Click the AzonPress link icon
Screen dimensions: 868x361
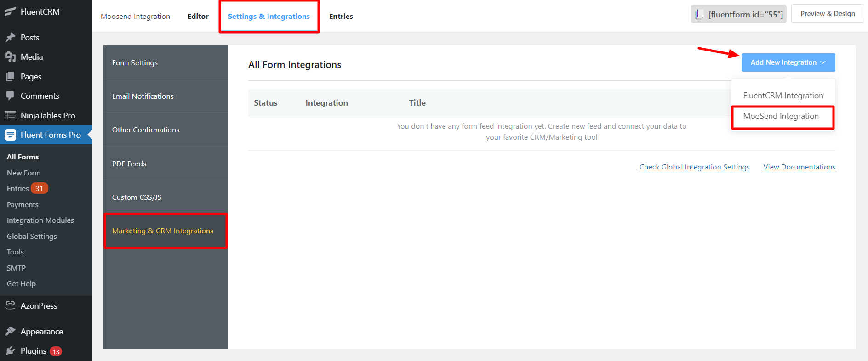coord(10,305)
